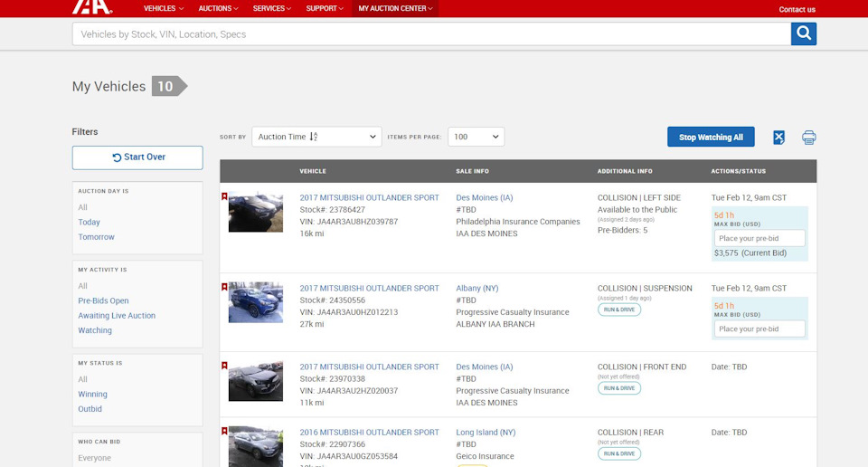
Task: Click Des Moines (IA) link for Stock# 23970338
Action: [x=485, y=367]
